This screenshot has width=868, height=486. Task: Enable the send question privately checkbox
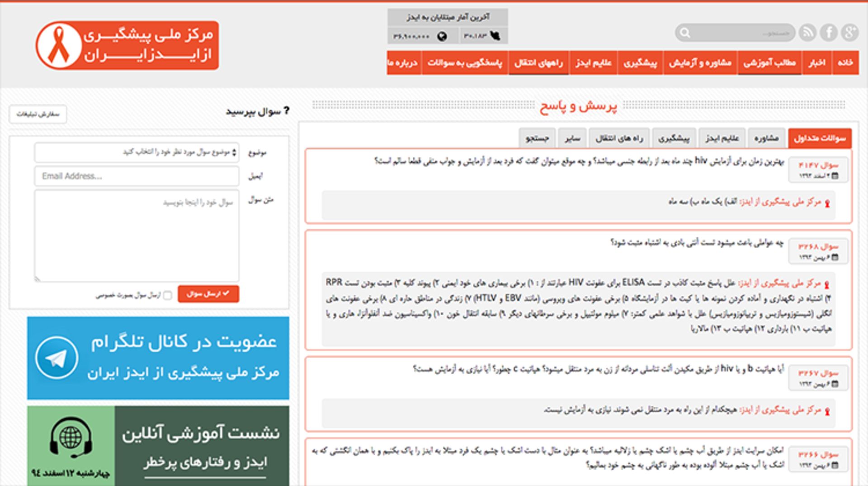[x=168, y=295]
